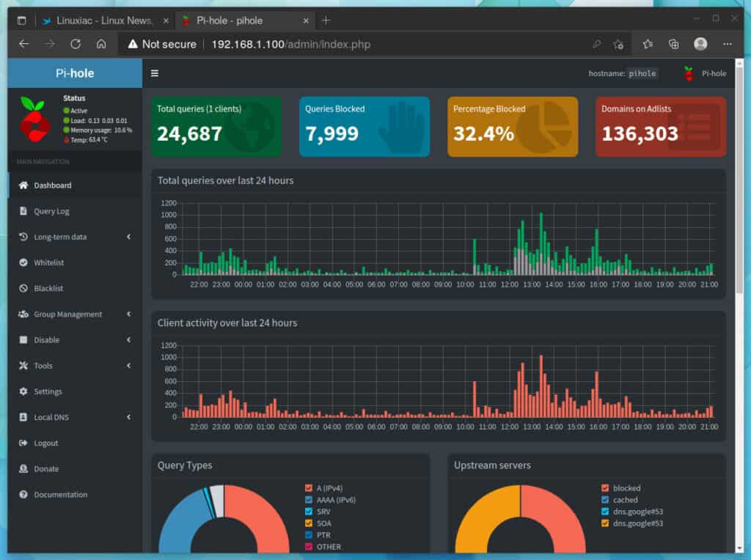Click the Total queries (1 clients) box
The image size is (751, 560).
point(216,127)
